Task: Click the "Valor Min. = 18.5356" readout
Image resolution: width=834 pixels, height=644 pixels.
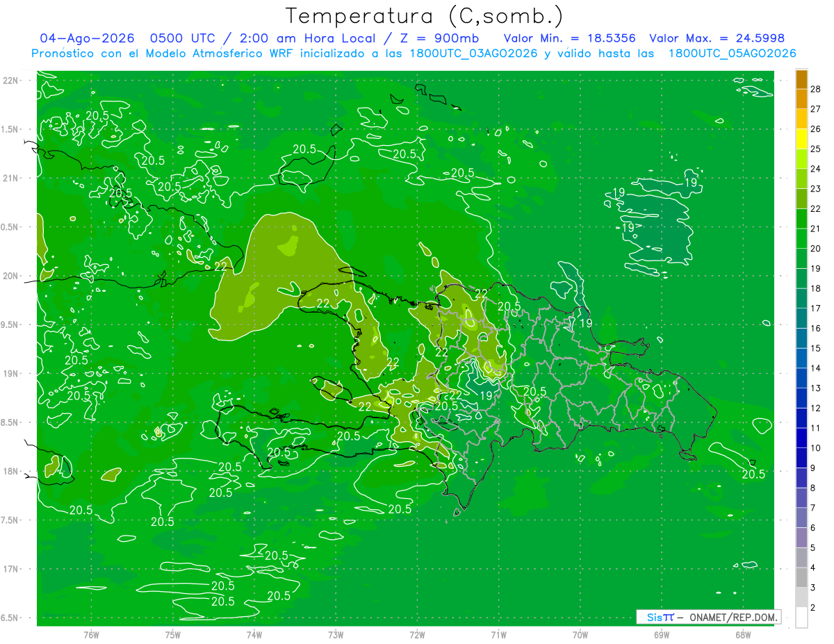Action: click(570, 38)
